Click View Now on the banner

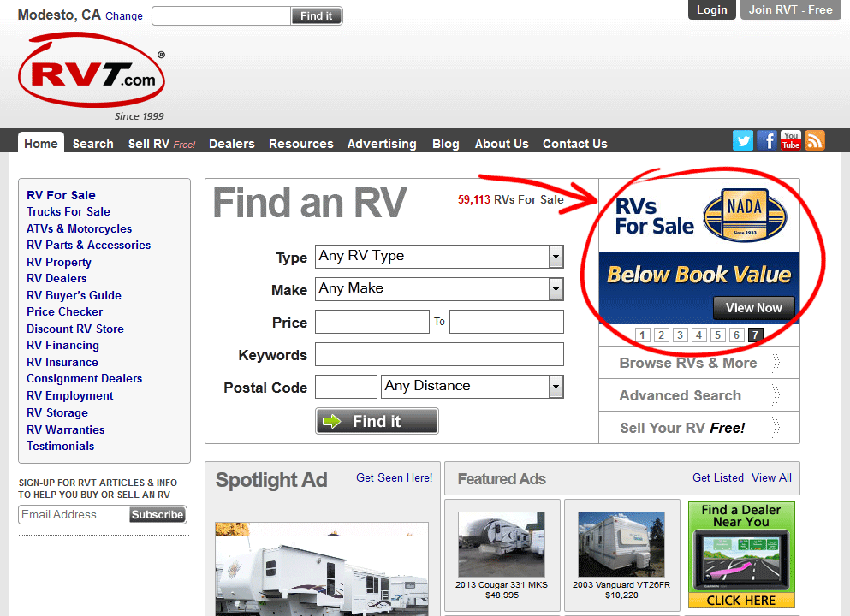point(753,307)
